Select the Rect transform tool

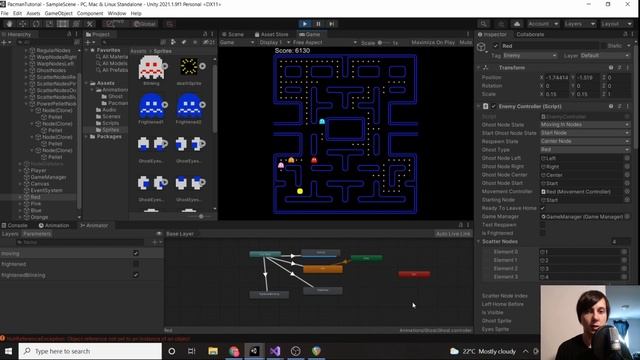[x=63, y=24]
